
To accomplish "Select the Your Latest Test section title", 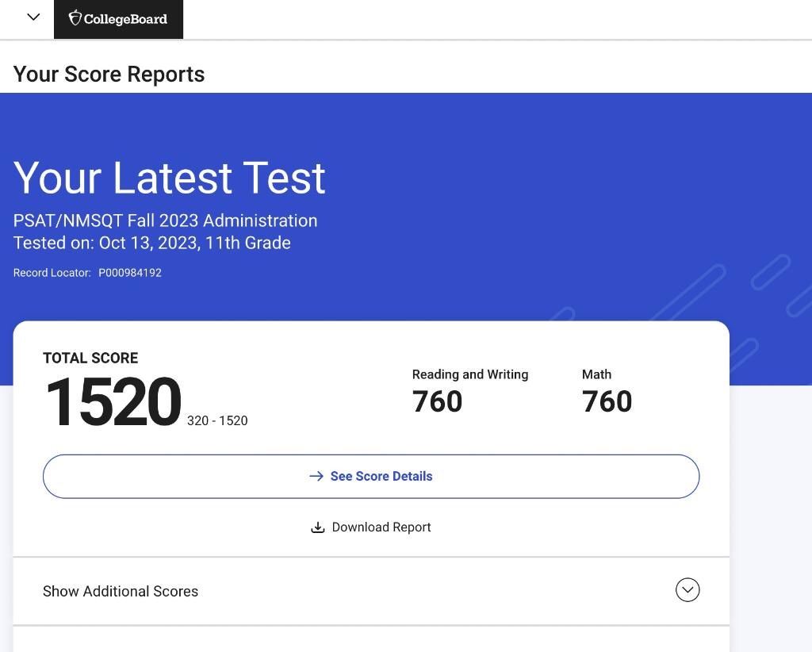I will pyautogui.click(x=169, y=178).
